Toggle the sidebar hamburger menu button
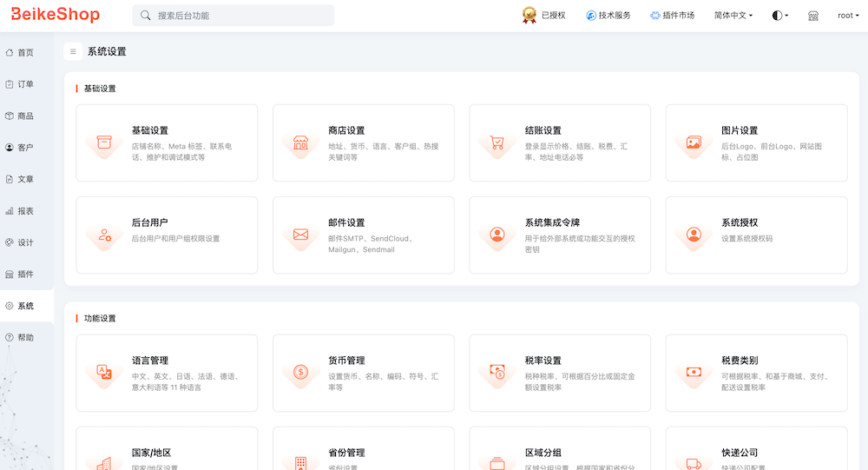Viewport: 868px width, 470px height. click(73, 51)
